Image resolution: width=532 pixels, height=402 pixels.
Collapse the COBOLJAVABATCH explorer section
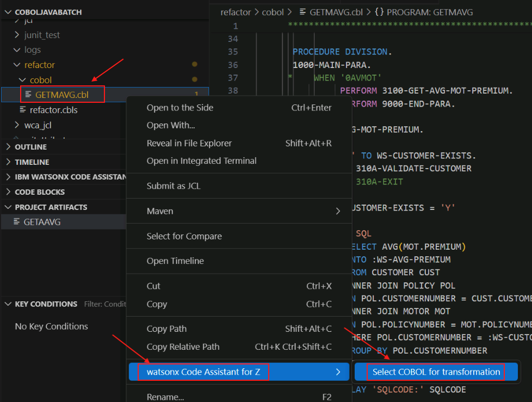tap(8, 12)
